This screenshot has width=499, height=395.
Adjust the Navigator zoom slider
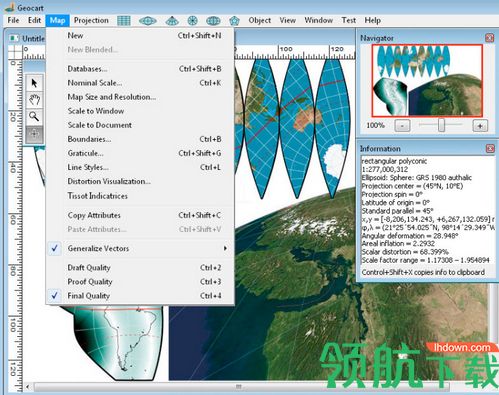[441, 125]
